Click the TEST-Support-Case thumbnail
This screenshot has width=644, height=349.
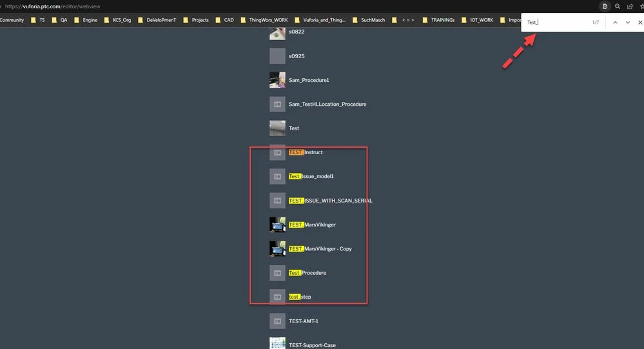[277, 343]
